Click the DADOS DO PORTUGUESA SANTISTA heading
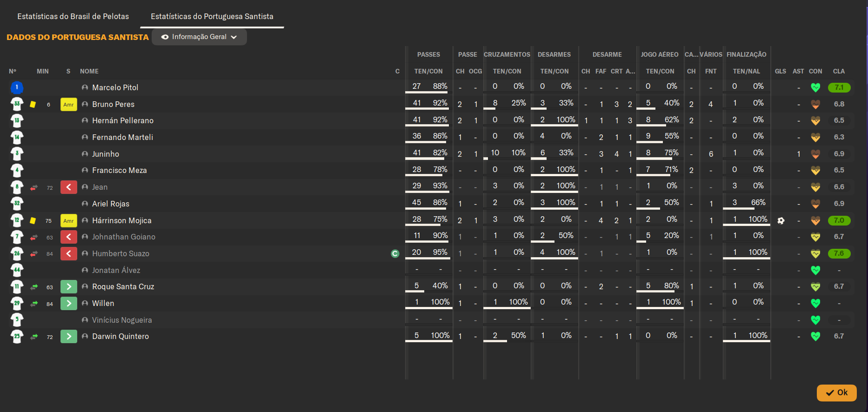Image resolution: width=868 pixels, height=412 pixels. tap(78, 37)
